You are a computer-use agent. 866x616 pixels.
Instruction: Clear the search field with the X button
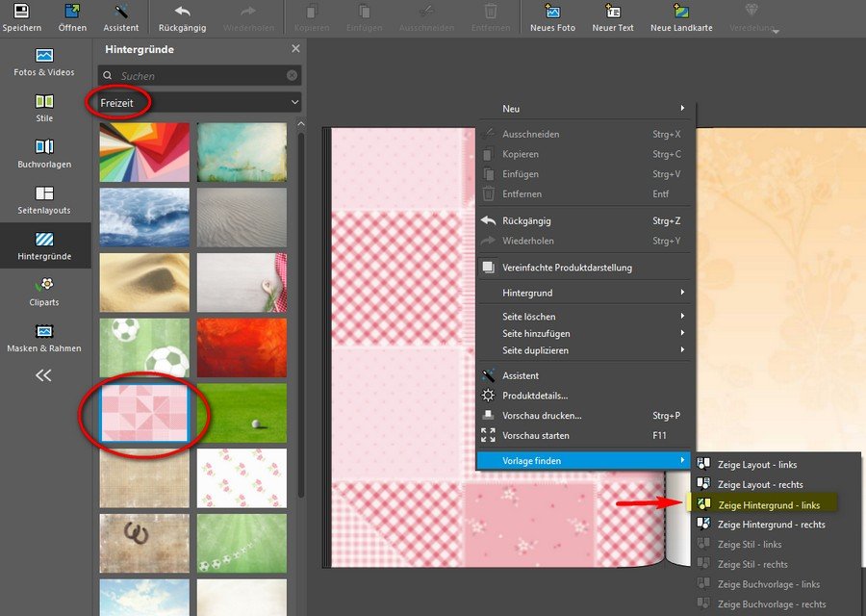pyautogui.click(x=292, y=75)
